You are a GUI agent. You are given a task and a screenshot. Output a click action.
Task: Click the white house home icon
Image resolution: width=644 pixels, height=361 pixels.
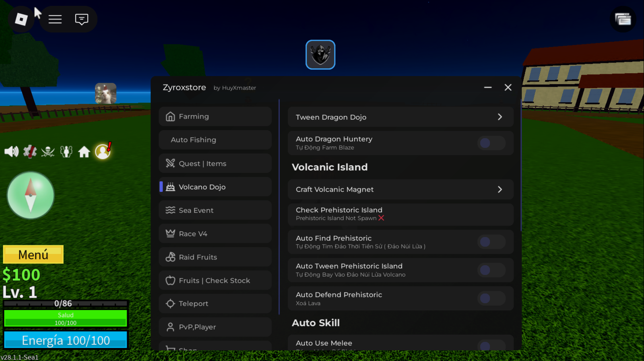(84, 152)
